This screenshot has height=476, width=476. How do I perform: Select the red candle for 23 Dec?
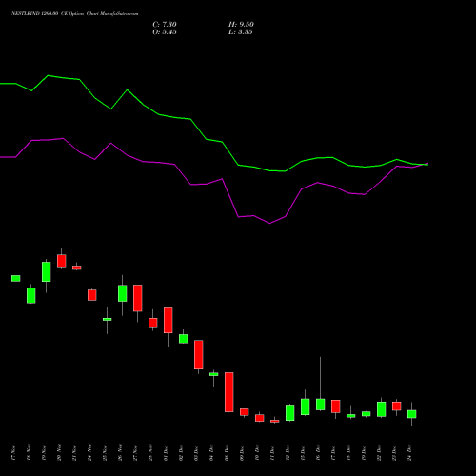pyautogui.click(x=397, y=407)
